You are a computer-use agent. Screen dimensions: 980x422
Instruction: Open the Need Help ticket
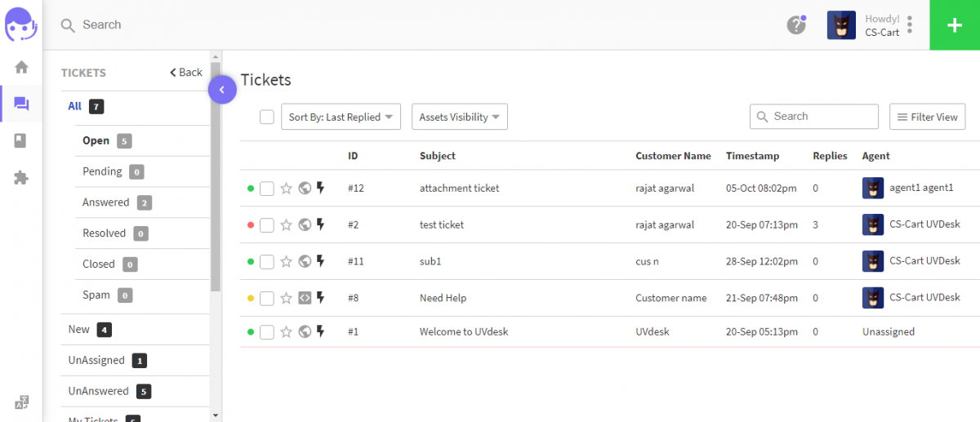click(443, 299)
